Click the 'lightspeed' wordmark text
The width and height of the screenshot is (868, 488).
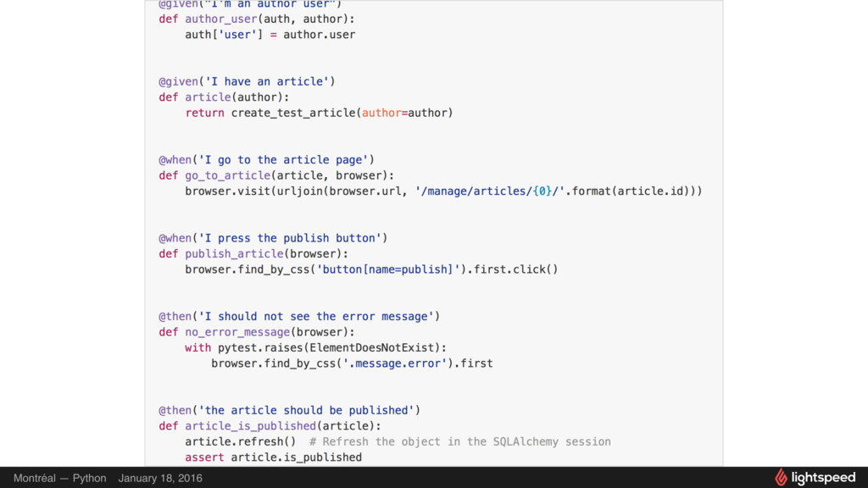coord(823,478)
